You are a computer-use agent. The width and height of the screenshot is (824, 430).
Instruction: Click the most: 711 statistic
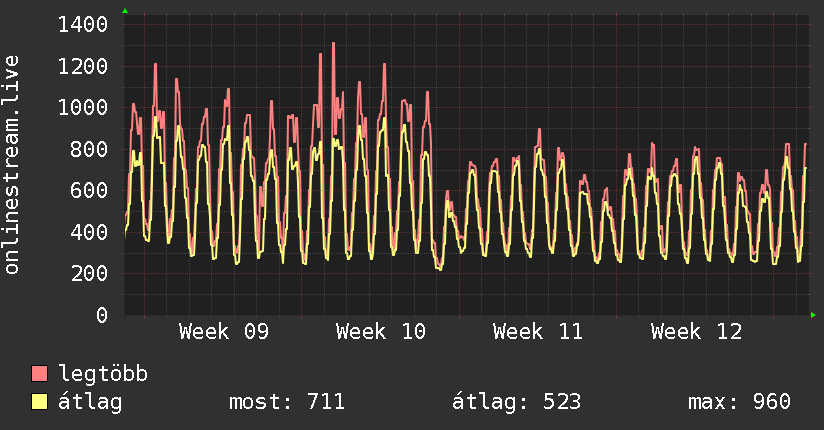click(x=287, y=402)
